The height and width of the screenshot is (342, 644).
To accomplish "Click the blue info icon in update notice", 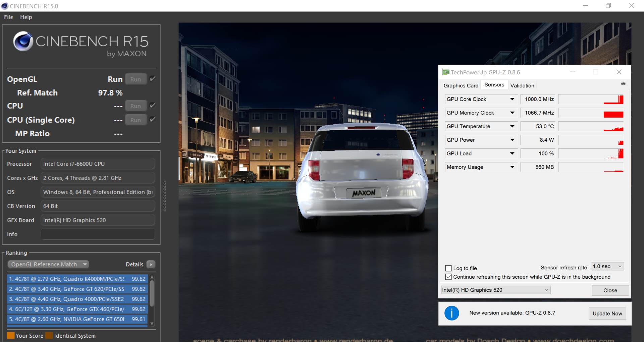I will point(451,313).
